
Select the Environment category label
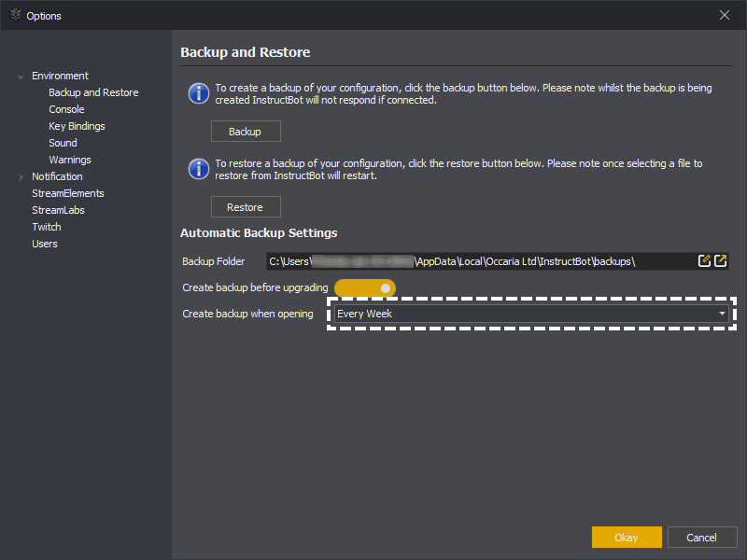coord(60,76)
